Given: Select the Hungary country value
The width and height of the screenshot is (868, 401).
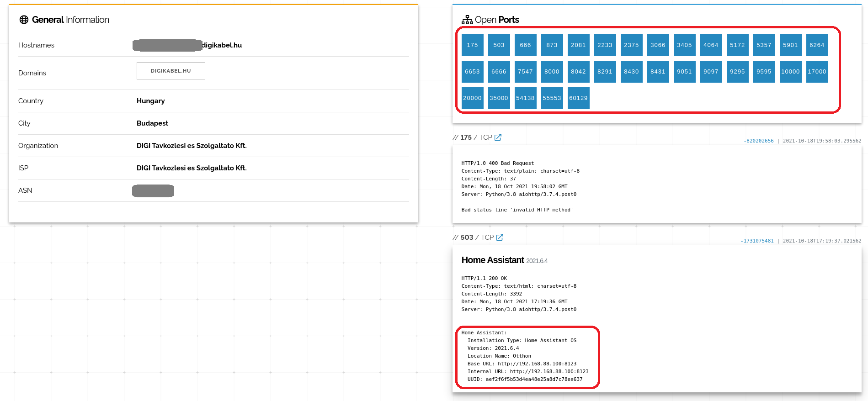Looking at the screenshot, I should tap(151, 101).
